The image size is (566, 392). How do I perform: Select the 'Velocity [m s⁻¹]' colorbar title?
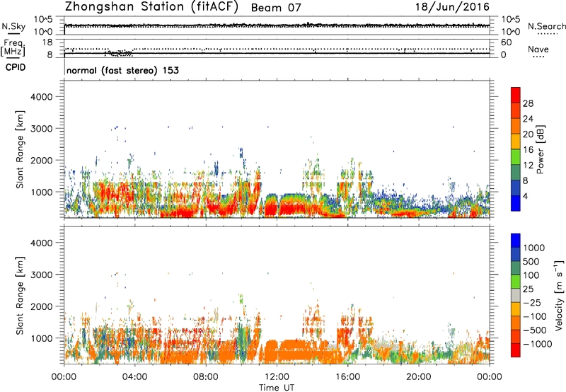click(x=559, y=295)
